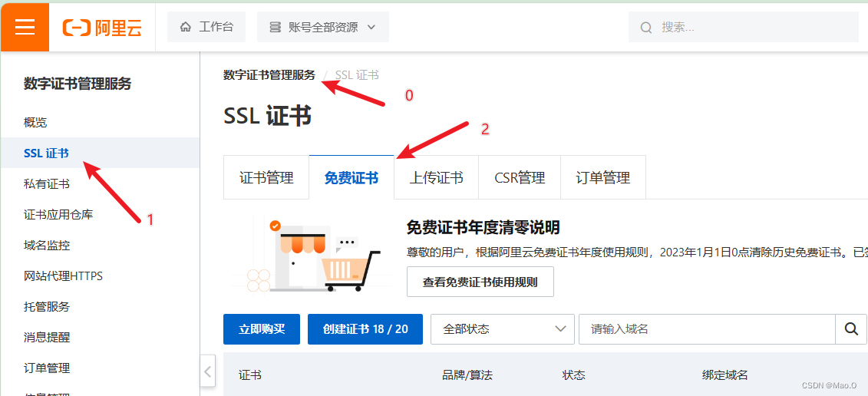Screen dimensions: 868x396
Task: Click the 免费证书年度清零说明 heading
Action: (484, 227)
